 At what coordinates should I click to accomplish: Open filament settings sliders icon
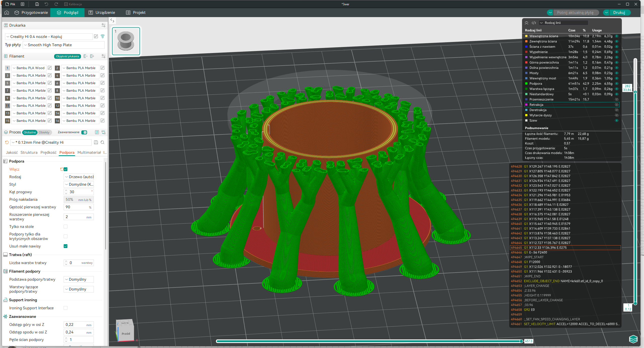coord(103,56)
